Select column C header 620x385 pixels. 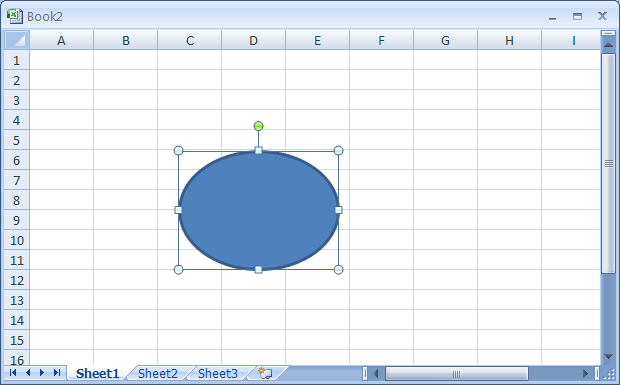190,40
